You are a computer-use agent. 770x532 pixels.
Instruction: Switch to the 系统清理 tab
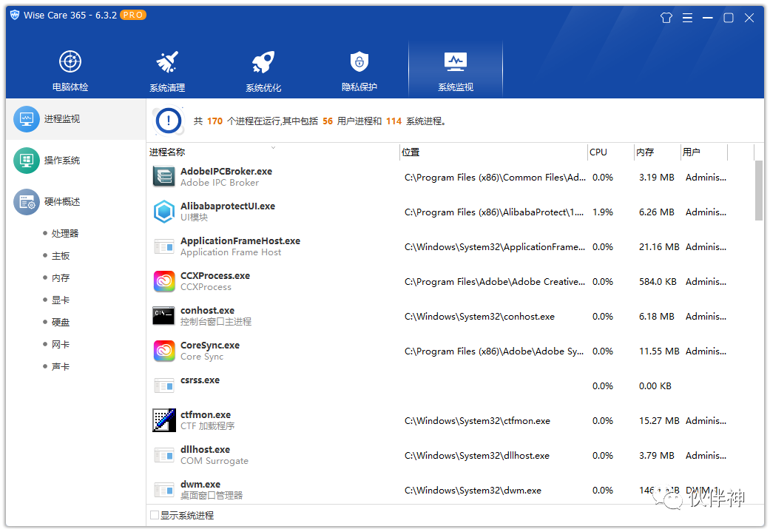167,70
